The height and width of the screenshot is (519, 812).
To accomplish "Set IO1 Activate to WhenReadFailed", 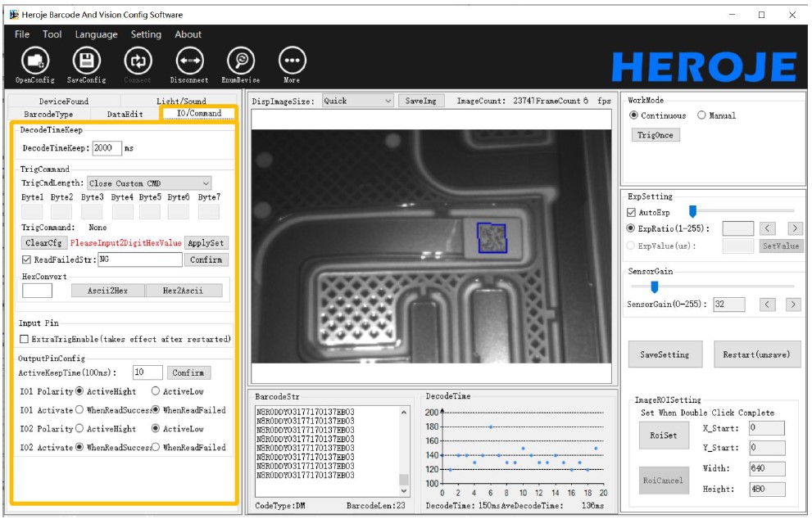I will coord(156,410).
